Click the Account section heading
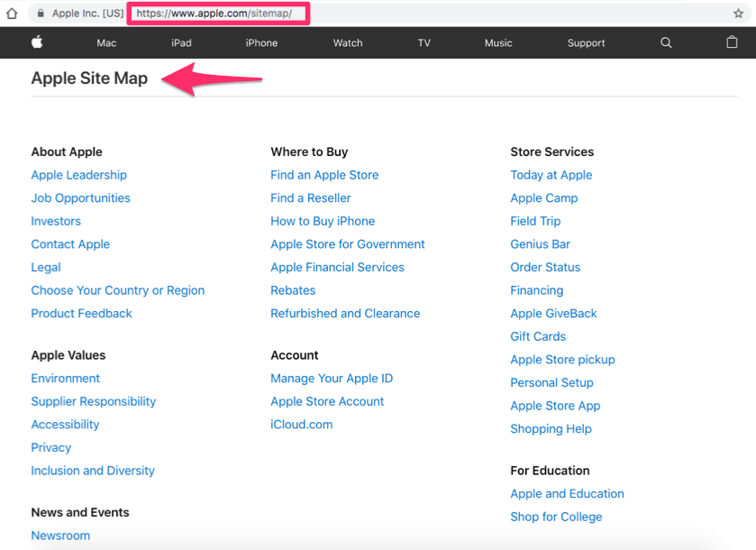 295,355
